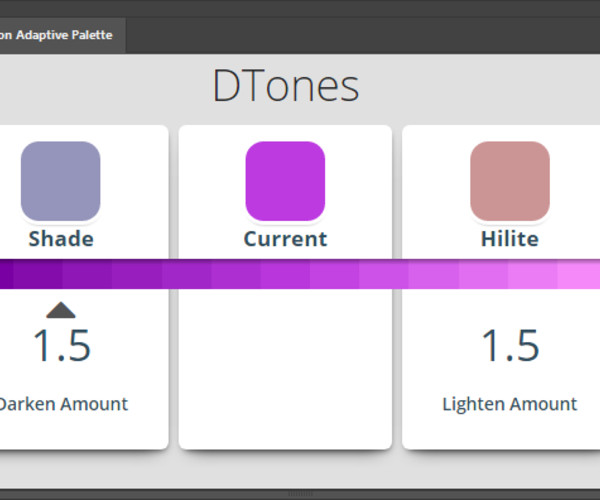The height and width of the screenshot is (500, 600).
Task: Click the Darken Amount label
Action: (63, 404)
